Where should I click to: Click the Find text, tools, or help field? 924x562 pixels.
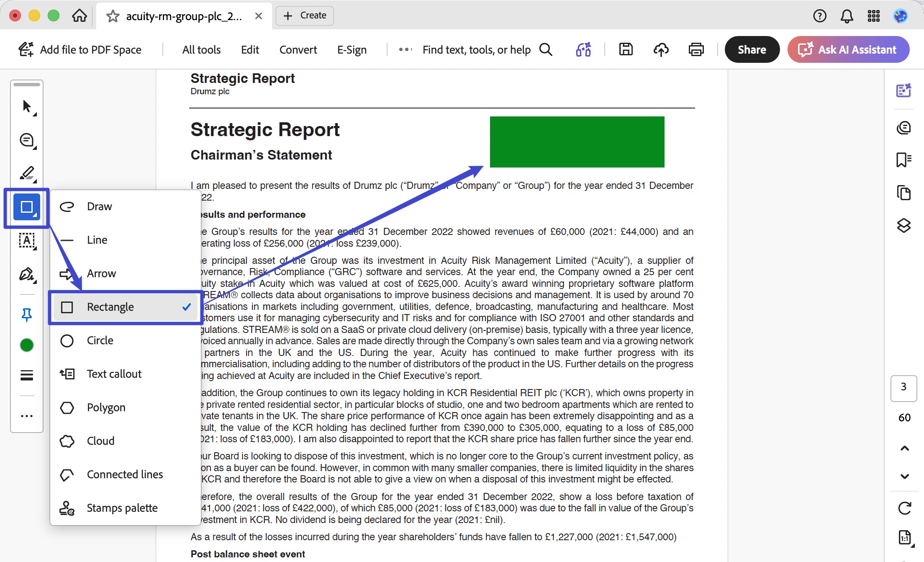487,49
